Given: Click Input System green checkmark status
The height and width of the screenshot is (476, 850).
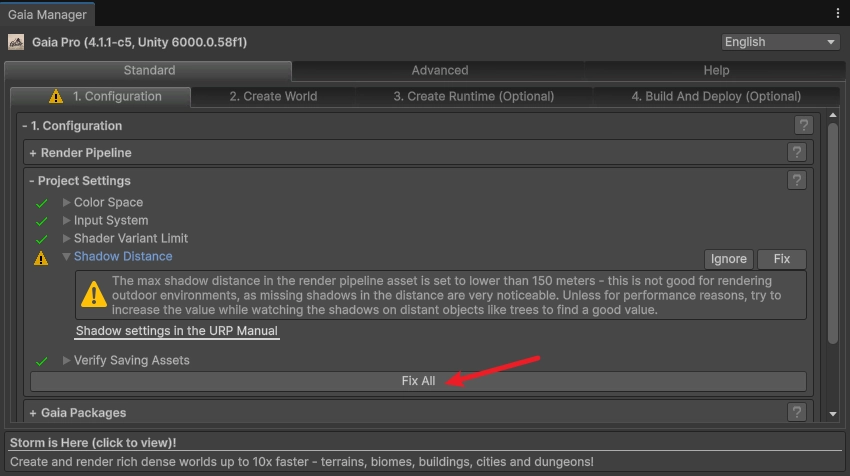Looking at the screenshot, I should (41, 221).
